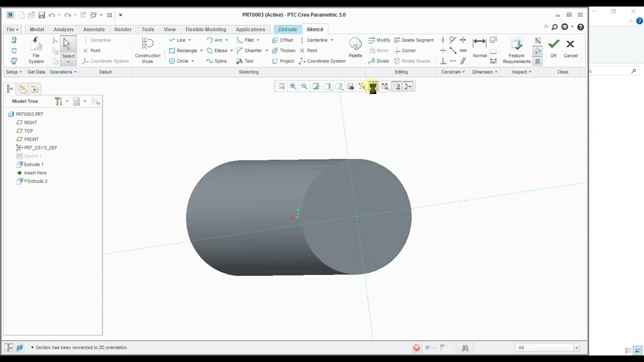Click the Spline sketching tool

tap(216, 61)
